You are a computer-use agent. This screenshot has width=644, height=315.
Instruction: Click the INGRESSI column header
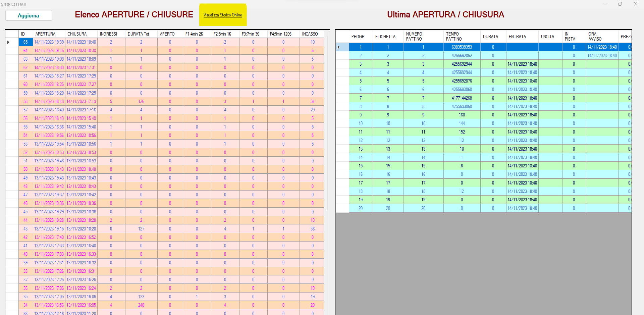[x=108, y=34]
